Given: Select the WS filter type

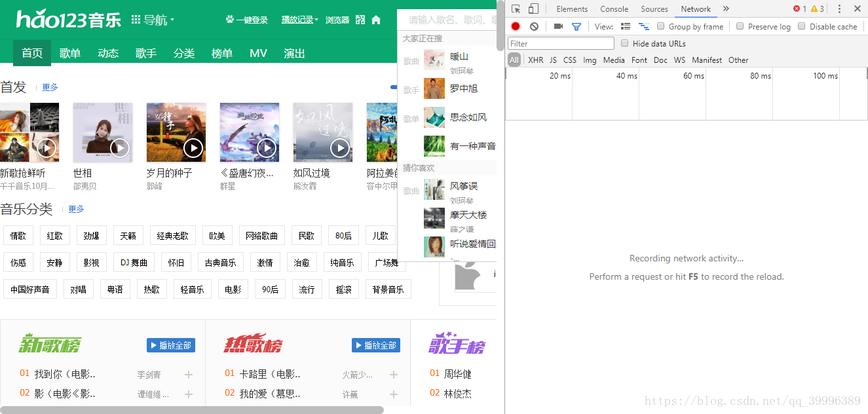Looking at the screenshot, I should pyautogui.click(x=679, y=60).
